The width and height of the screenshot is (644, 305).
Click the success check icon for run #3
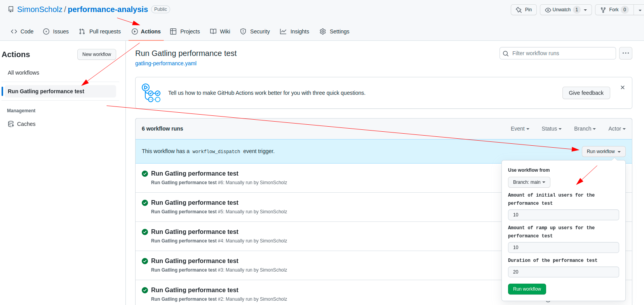point(145,261)
